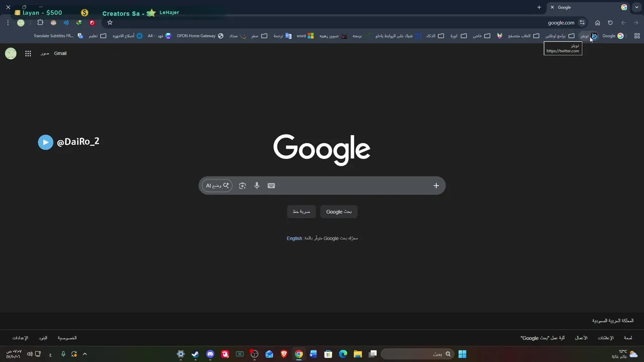Open the Google account avatar
The image size is (644, 362).
(11, 53)
